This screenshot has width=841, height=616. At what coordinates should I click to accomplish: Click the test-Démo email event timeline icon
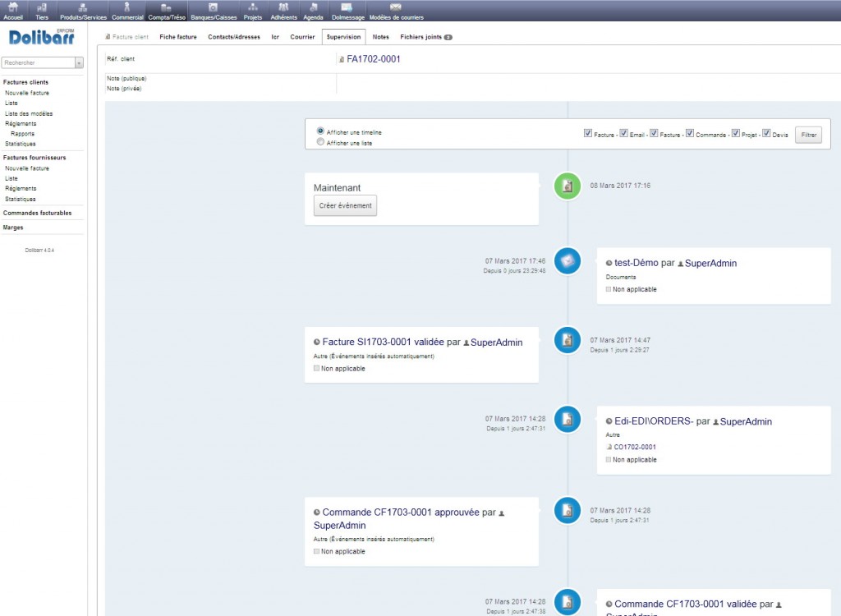point(568,260)
